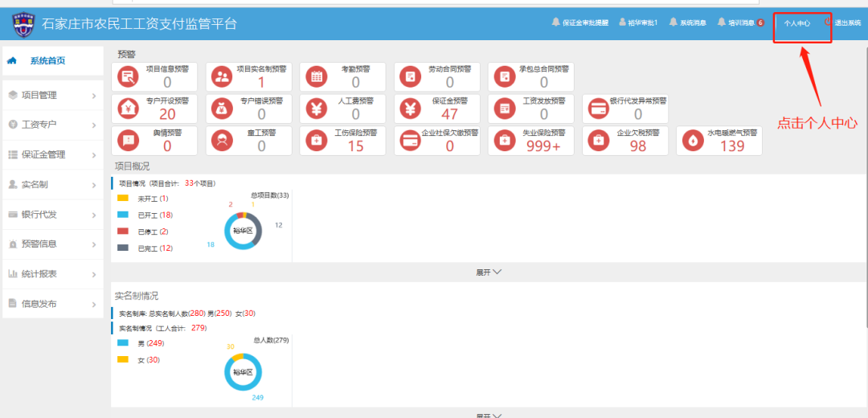Click the yellow 未开工 legend swatch

pos(123,198)
